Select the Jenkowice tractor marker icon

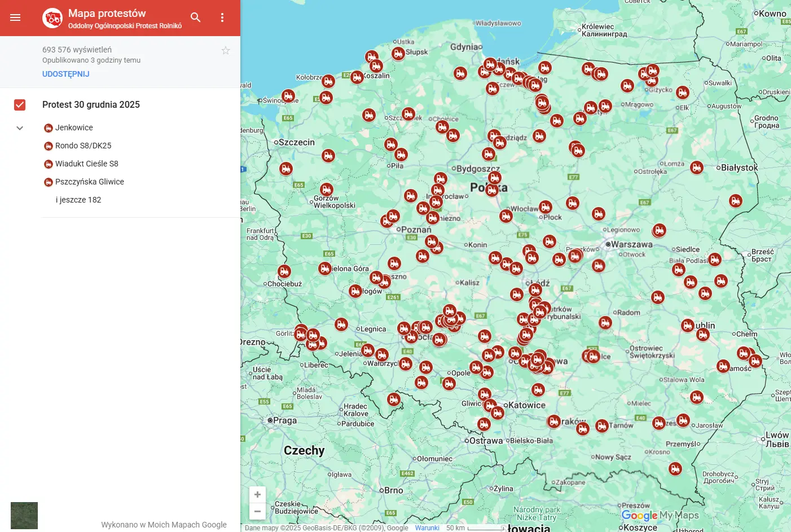click(48, 127)
